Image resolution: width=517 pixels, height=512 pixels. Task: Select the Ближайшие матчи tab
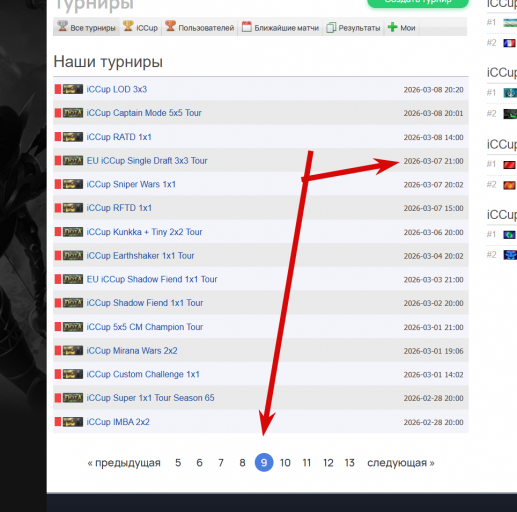280,27
